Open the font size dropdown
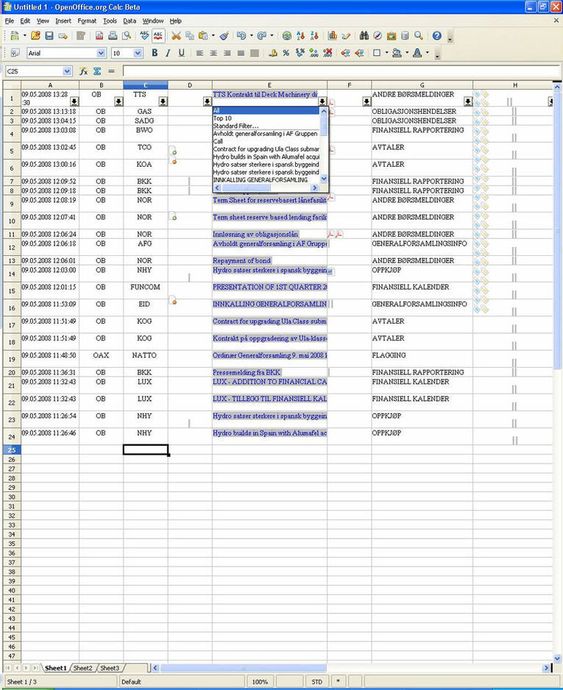The width and height of the screenshot is (563, 690). [137, 53]
